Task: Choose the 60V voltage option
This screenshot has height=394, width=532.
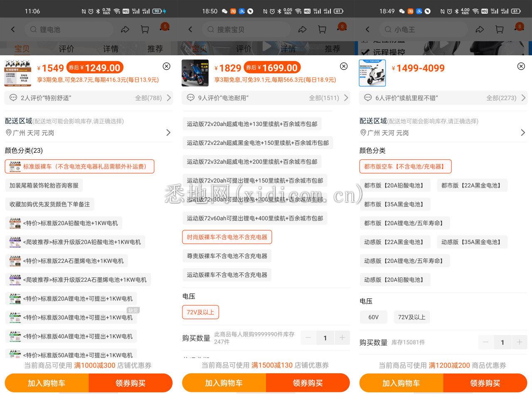Action: tap(374, 317)
